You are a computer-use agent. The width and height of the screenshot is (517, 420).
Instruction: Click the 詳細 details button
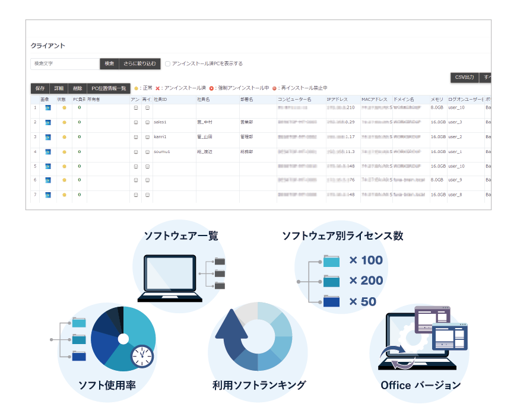(x=59, y=88)
